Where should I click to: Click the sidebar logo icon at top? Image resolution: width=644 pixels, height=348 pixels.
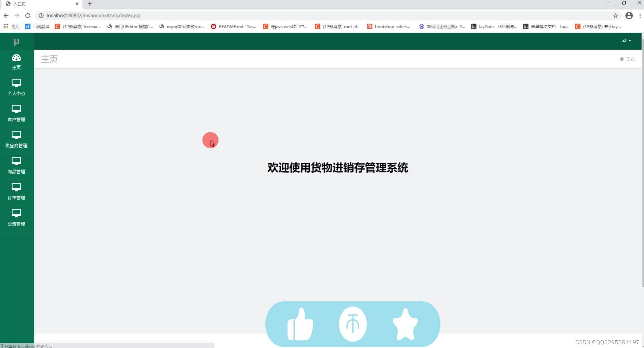pos(16,42)
